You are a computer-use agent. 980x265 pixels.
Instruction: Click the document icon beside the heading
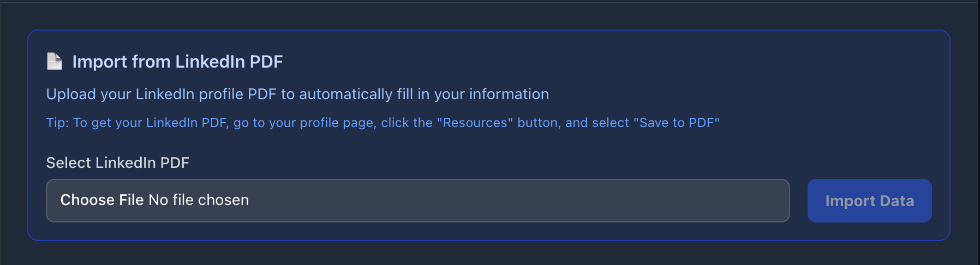tap(55, 61)
